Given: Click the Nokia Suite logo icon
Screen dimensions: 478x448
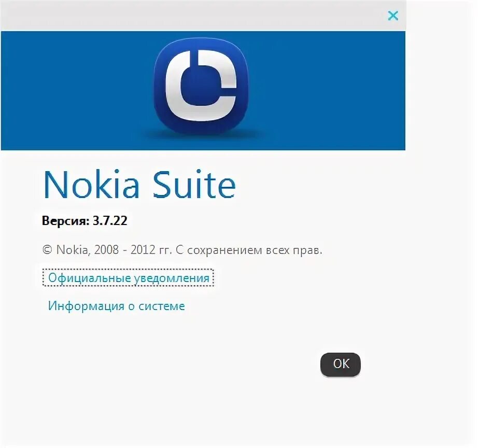Looking at the screenshot, I should click(201, 87).
